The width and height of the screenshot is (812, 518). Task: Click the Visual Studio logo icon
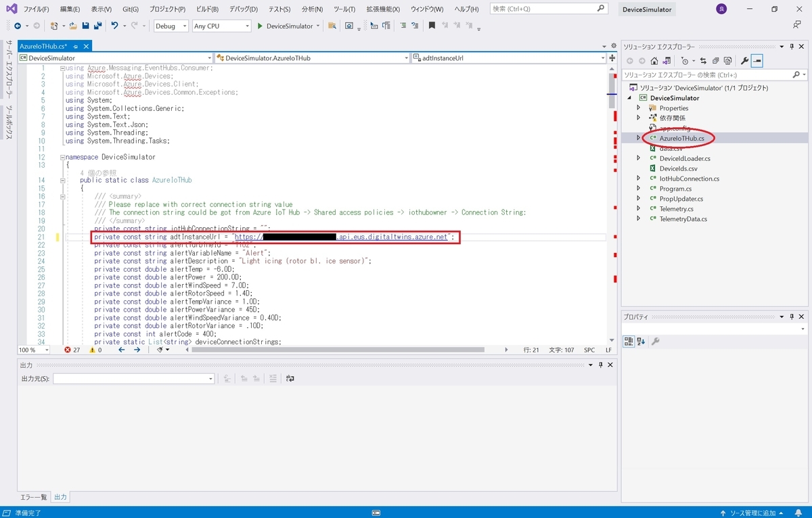point(12,9)
